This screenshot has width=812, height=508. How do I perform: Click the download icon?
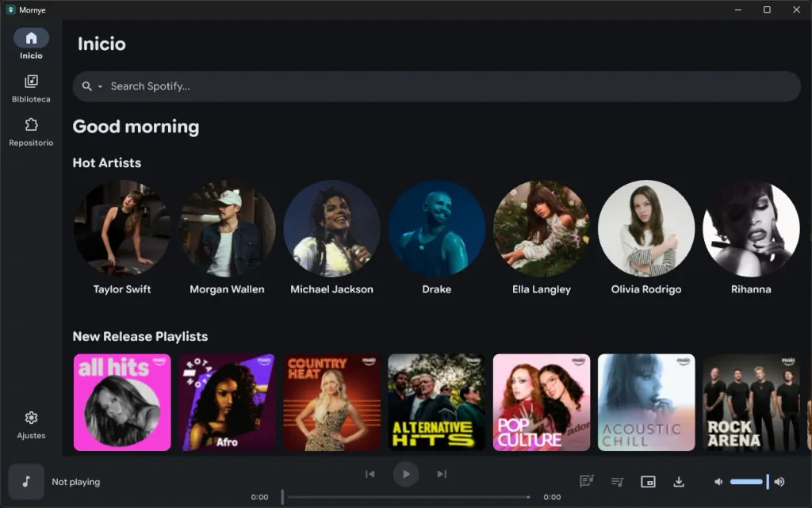coord(679,482)
